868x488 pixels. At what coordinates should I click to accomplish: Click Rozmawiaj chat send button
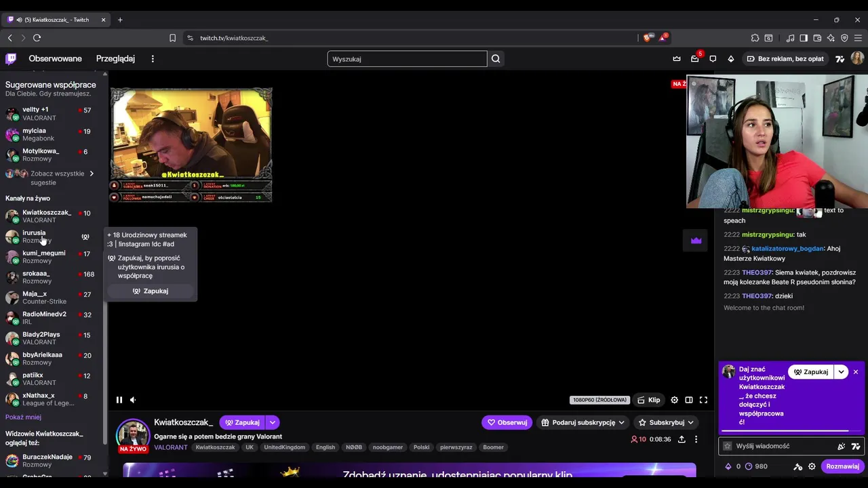tap(842, 466)
